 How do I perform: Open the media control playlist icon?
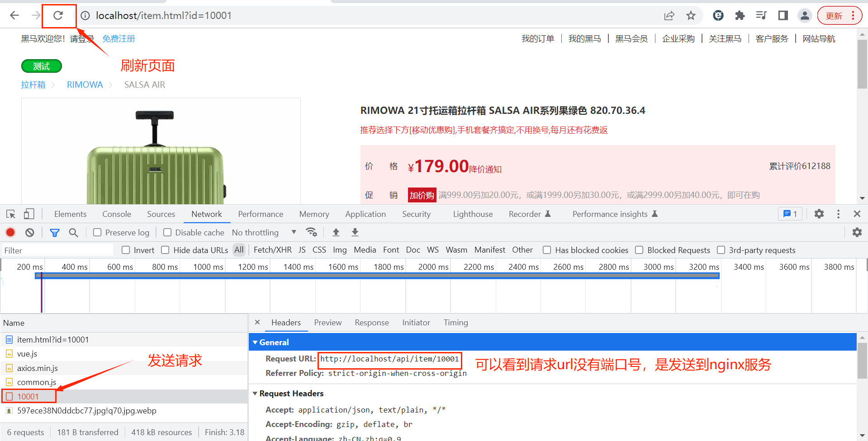[x=761, y=16]
